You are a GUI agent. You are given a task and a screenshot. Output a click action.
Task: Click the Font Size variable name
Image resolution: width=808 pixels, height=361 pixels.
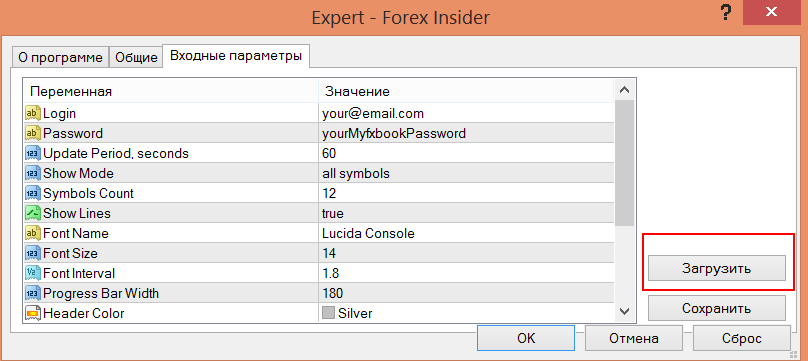click(70, 253)
